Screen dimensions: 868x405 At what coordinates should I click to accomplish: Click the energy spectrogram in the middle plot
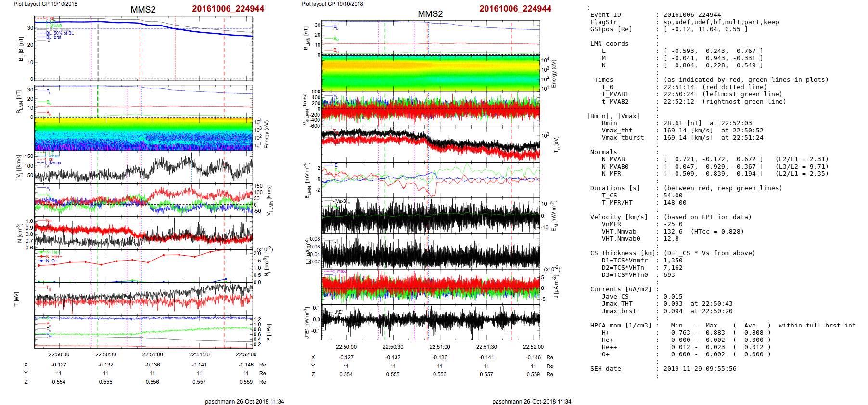tap(430, 73)
